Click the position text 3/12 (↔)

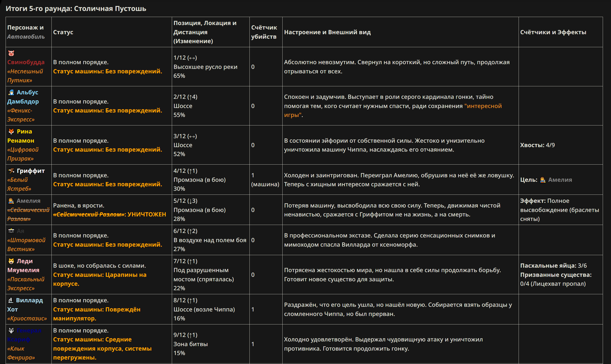(185, 136)
